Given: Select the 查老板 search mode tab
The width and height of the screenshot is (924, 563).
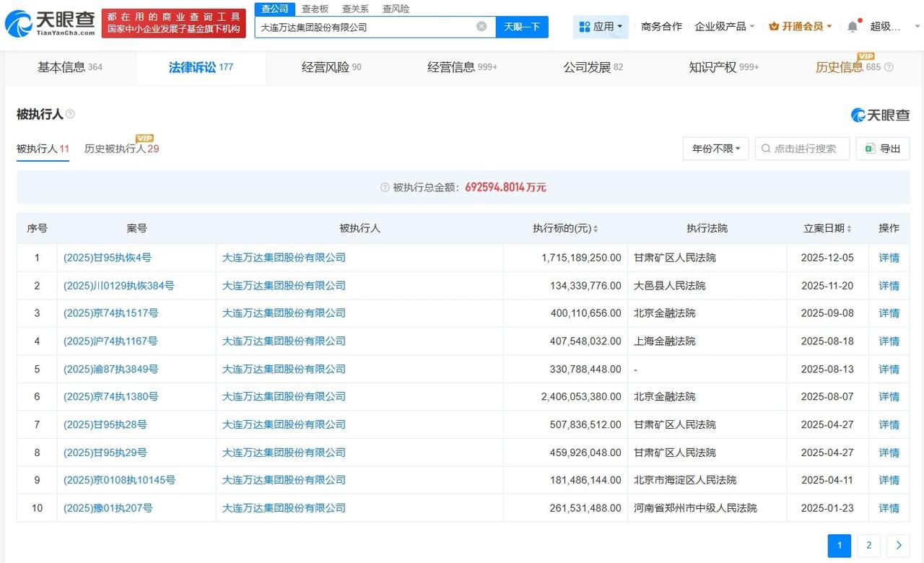Looking at the screenshot, I should [x=315, y=9].
